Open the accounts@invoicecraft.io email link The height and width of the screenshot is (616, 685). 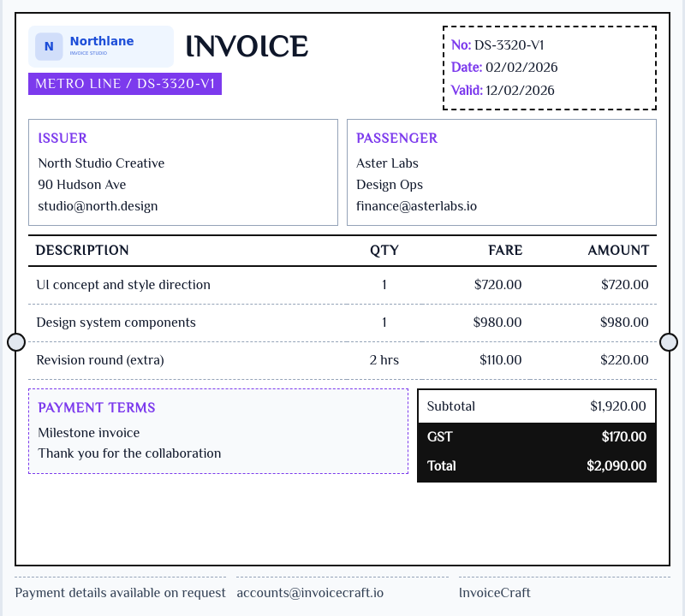tap(310, 593)
